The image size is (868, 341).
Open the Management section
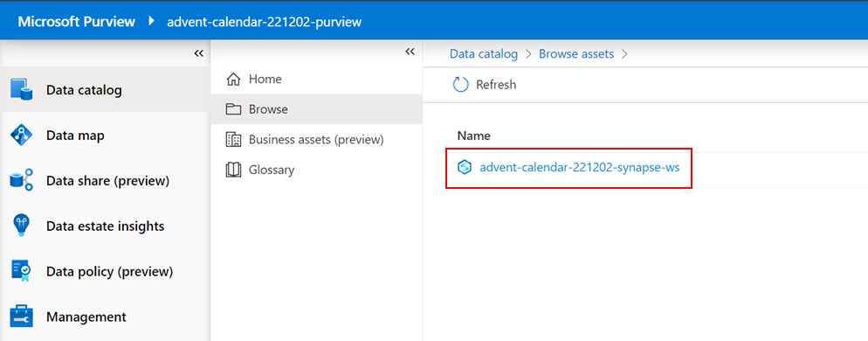pos(86,317)
